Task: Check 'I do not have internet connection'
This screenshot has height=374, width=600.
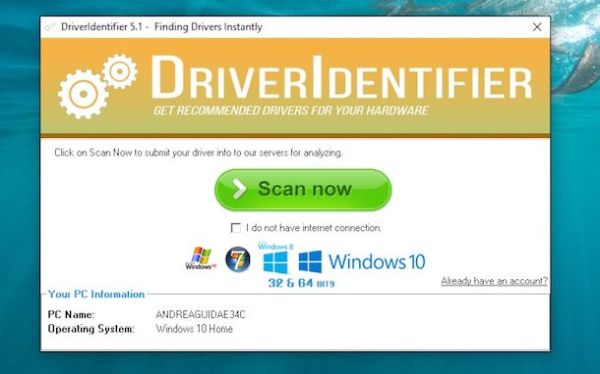Action: (x=236, y=228)
